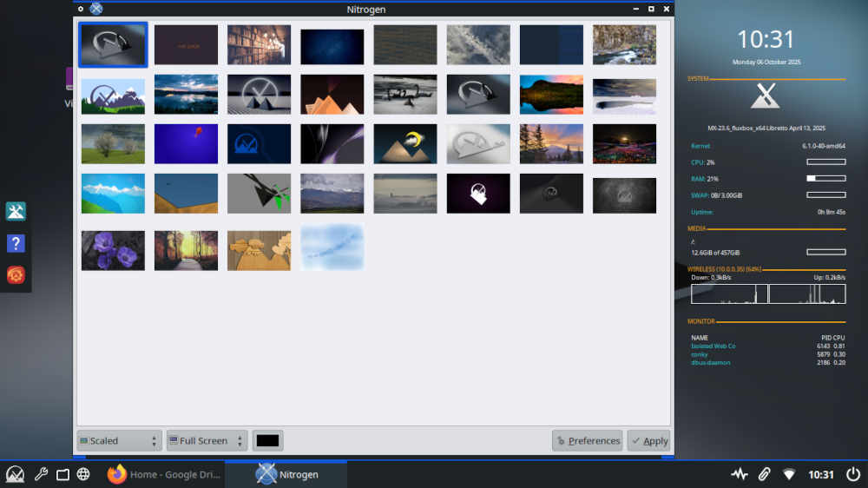Viewport: 868px width, 488px height.
Task: Click the power button in the taskbar
Action: pos(853,474)
